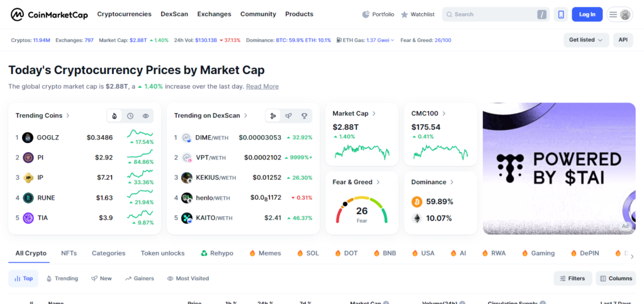This screenshot has width=644, height=304.
Task: Switch Trending Coins to recently added clock
Action: [x=130, y=116]
